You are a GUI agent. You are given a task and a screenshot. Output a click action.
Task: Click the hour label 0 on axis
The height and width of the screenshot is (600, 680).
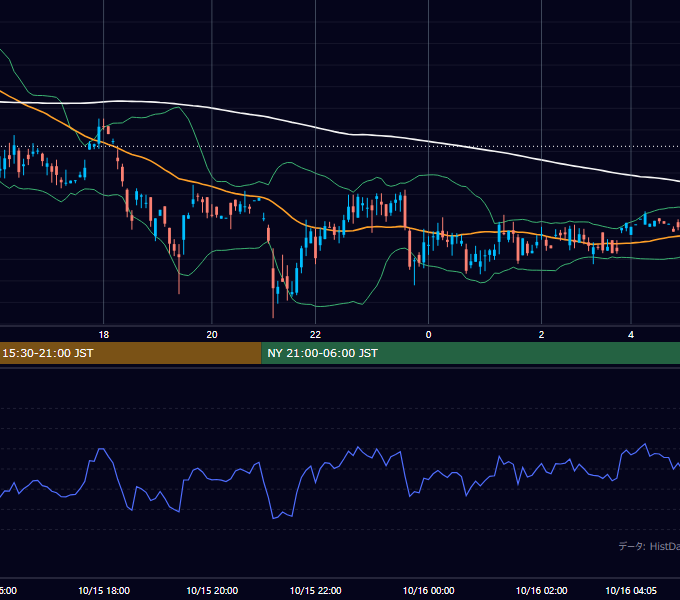tap(428, 335)
